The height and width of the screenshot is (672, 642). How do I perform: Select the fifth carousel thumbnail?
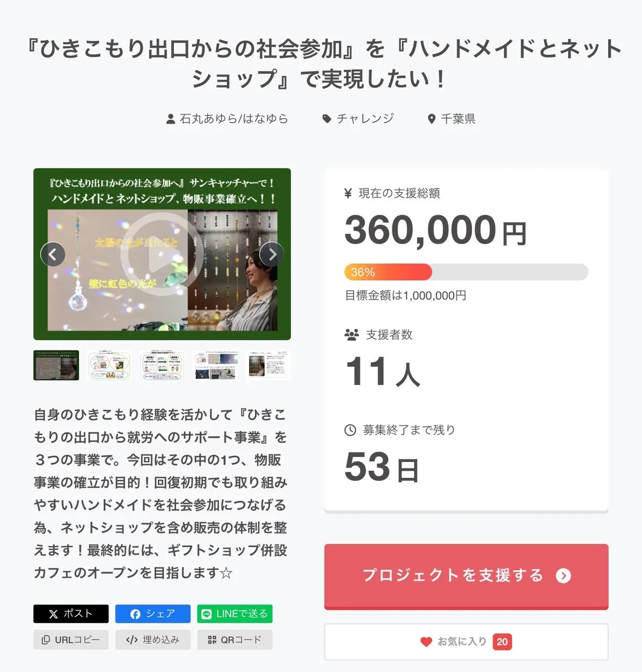(268, 365)
